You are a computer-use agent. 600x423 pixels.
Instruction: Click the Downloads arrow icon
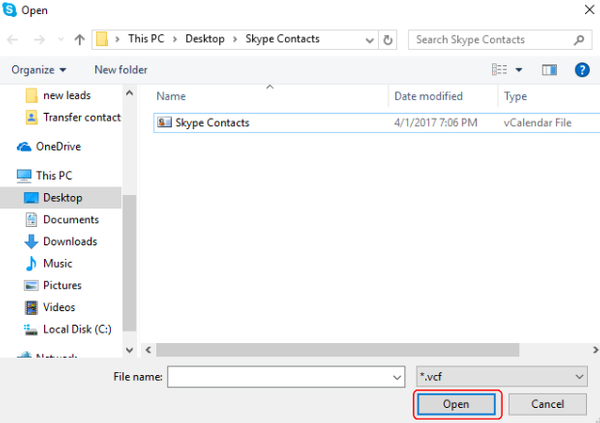coord(31,242)
